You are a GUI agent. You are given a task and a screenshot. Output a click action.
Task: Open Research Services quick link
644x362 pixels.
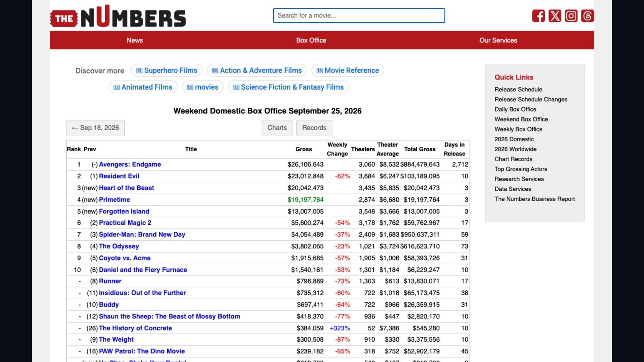tap(519, 179)
